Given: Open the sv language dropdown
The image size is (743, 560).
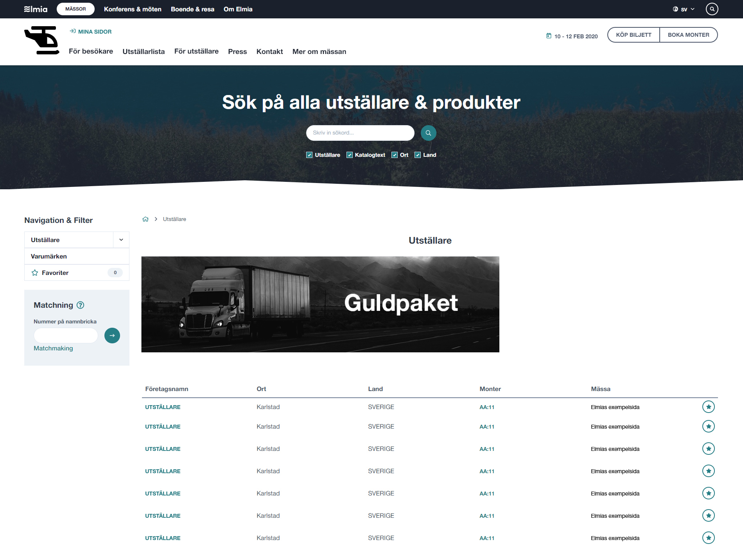Looking at the screenshot, I should (x=687, y=9).
